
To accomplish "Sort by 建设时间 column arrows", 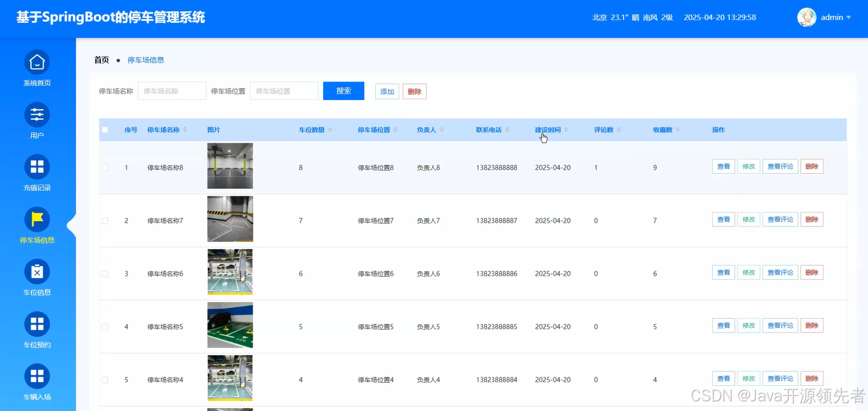I will tap(566, 130).
